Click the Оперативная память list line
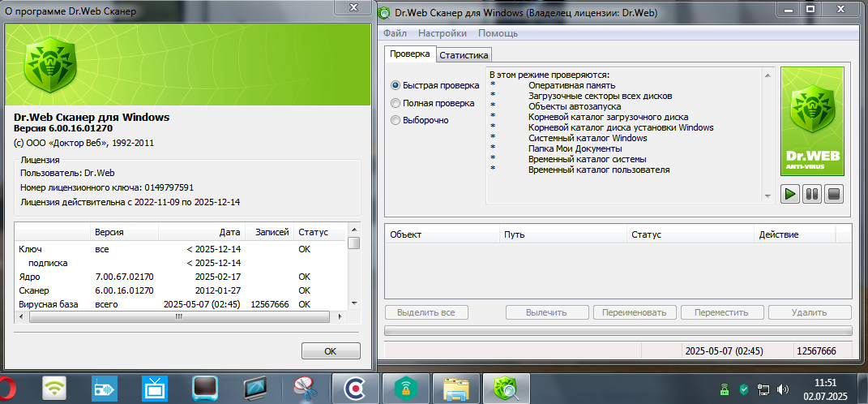Screen dimensions: 868x404 (572, 85)
